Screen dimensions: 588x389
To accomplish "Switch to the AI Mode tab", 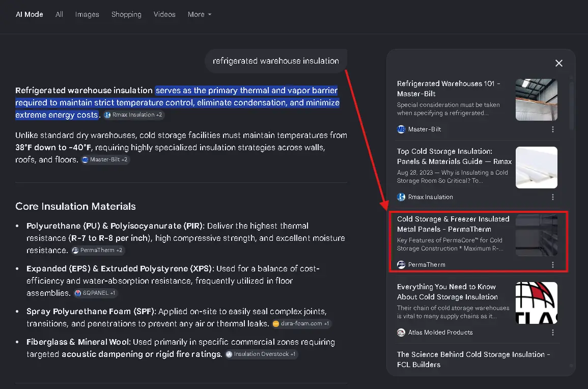I will (x=29, y=14).
